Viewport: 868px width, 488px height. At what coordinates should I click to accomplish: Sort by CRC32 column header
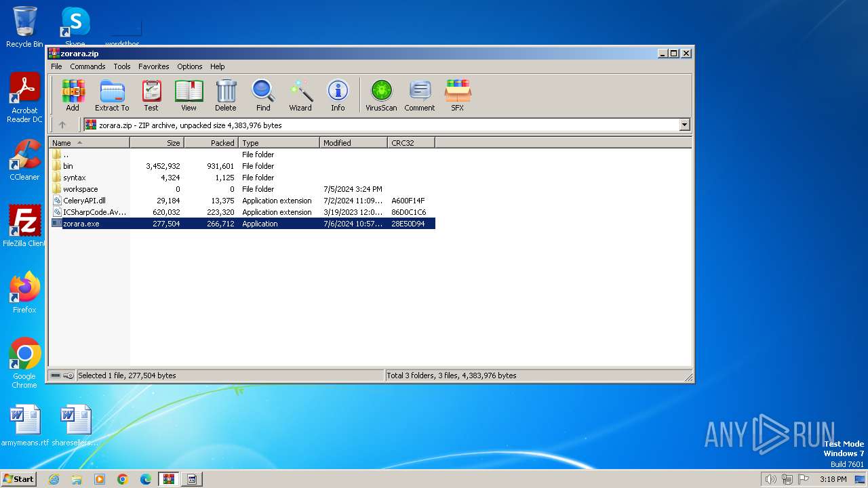411,143
